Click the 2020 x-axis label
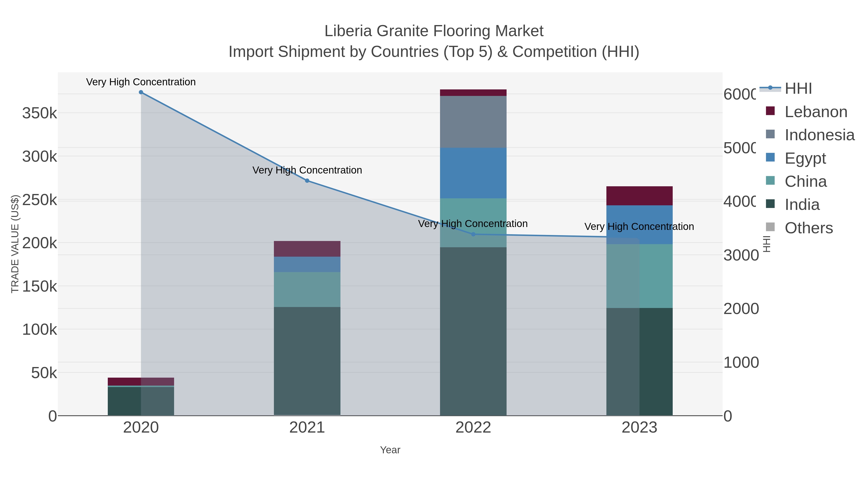Image resolution: width=868 pixels, height=488 pixels. (x=141, y=428)
